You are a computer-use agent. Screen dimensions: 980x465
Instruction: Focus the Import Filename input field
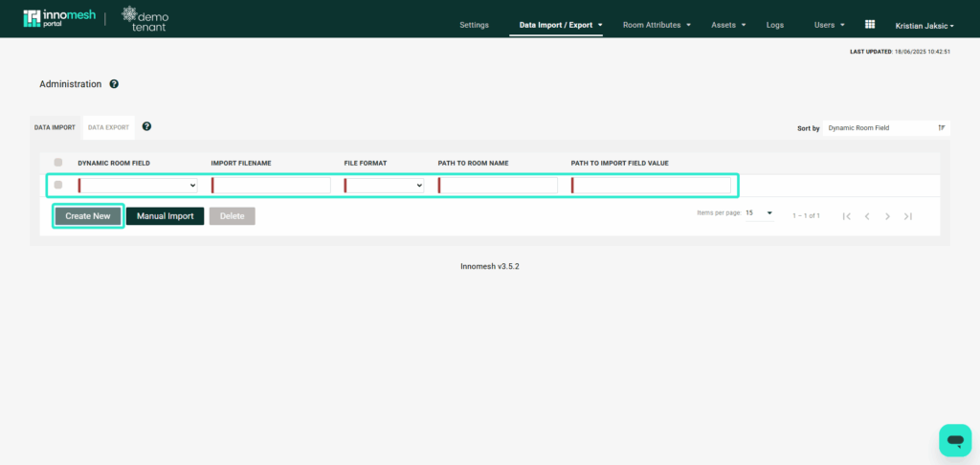point(271,186)
